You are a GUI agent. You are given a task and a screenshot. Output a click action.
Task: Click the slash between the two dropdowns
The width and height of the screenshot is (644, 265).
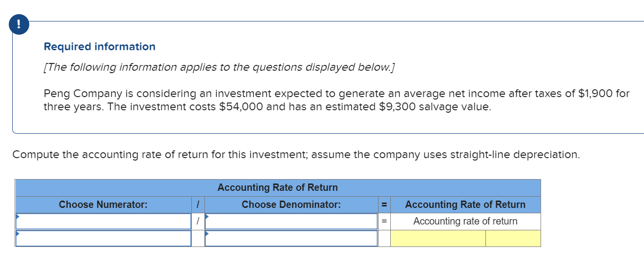(x=198, y=221)
